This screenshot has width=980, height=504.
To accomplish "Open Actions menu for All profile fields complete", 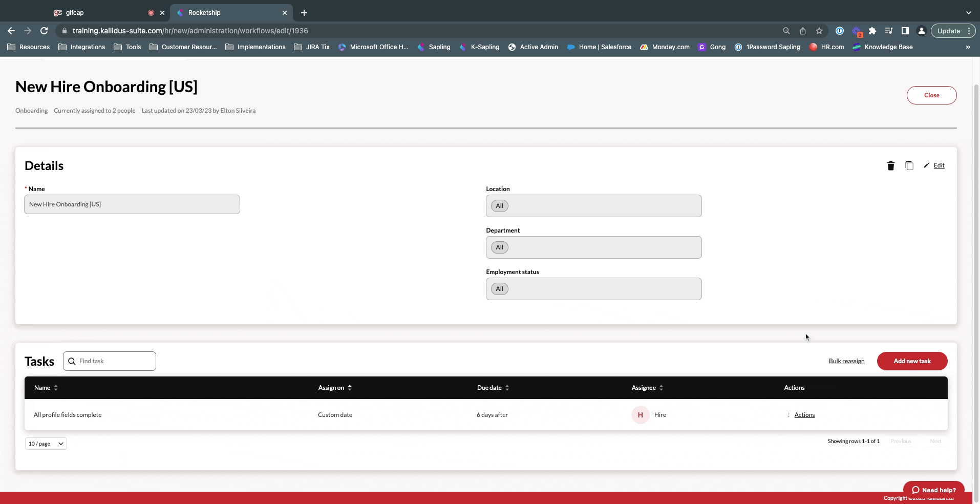I will (x=804, y=415).
